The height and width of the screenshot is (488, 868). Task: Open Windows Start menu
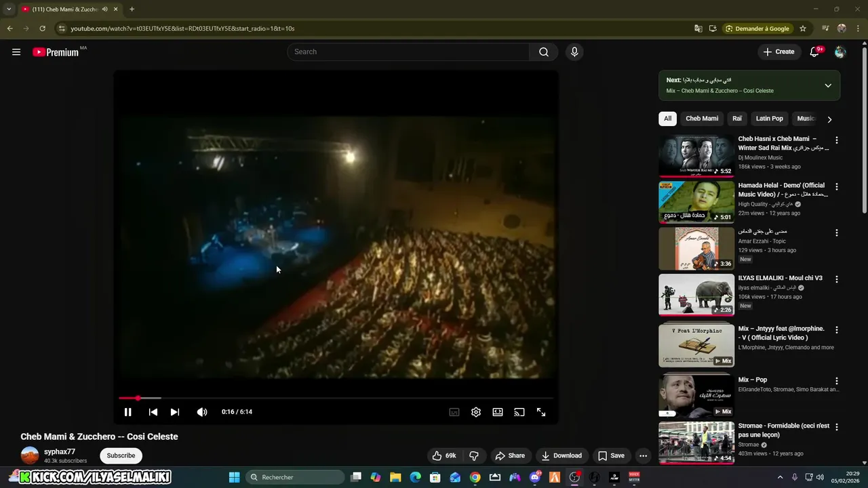[x=234, y=477]
